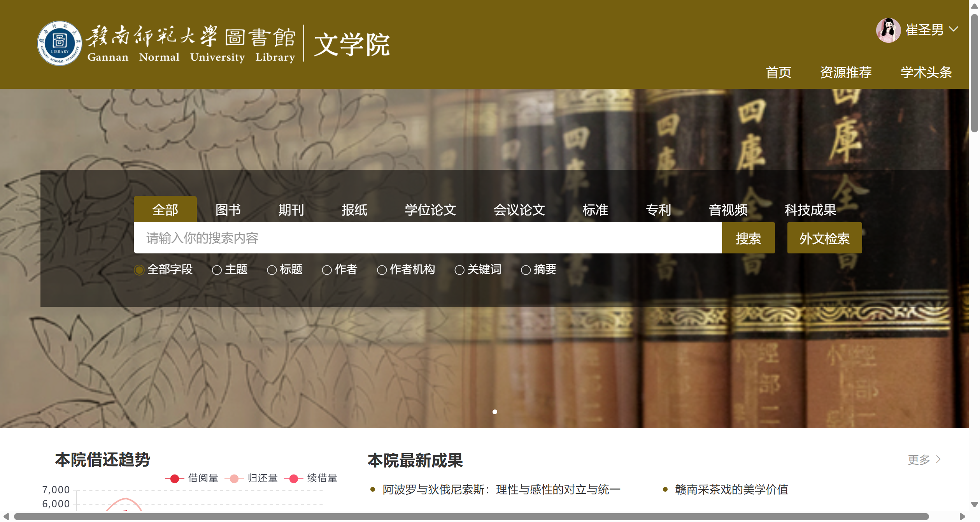This screenshot has width=980, height=522.
Task: Select the 作者 radio button
Action: 327,270
